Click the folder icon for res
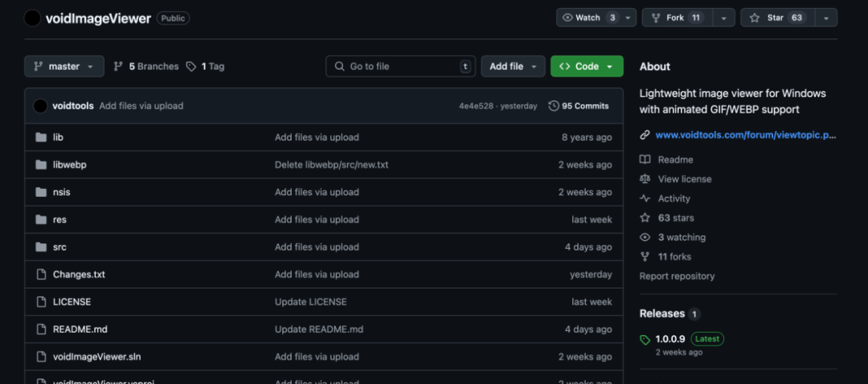The image size is (868, 384). 41,219
